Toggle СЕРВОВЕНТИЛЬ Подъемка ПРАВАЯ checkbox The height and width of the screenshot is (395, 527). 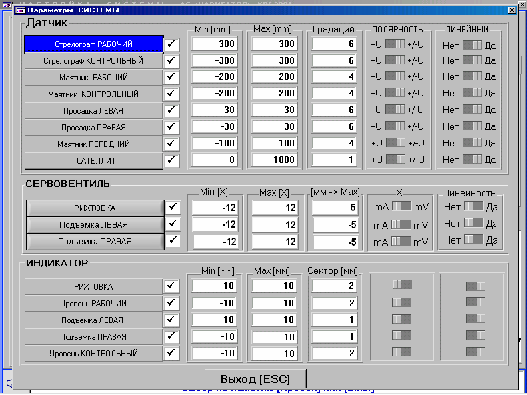pyautogui.click(x=173, y=241)
